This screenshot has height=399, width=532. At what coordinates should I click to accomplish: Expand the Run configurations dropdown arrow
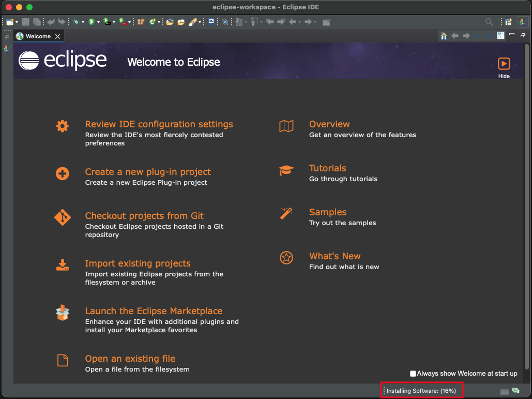[x=98, y=22]
